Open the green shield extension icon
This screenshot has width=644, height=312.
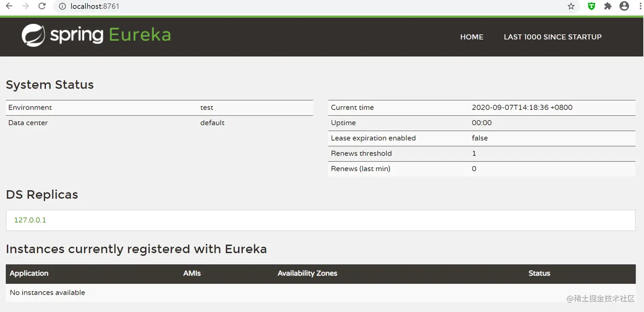pyautogui.click(x=591, y=6)
